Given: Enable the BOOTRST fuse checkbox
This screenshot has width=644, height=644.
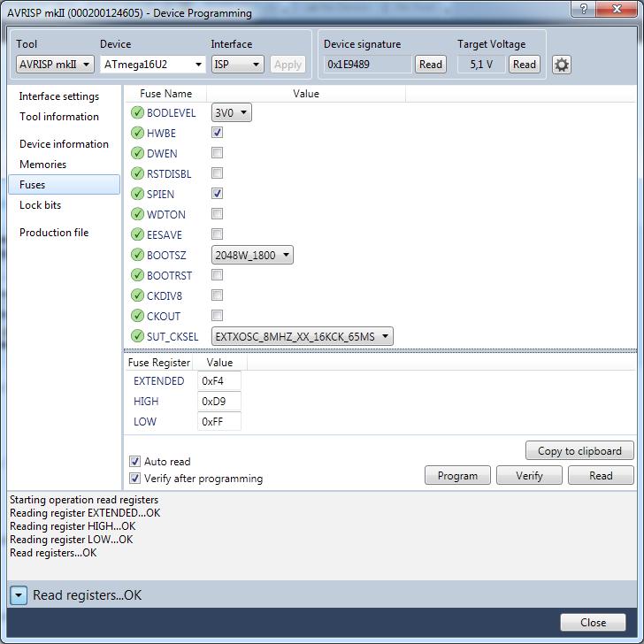Looking at the screenshot, I should [x=218, y=275].
